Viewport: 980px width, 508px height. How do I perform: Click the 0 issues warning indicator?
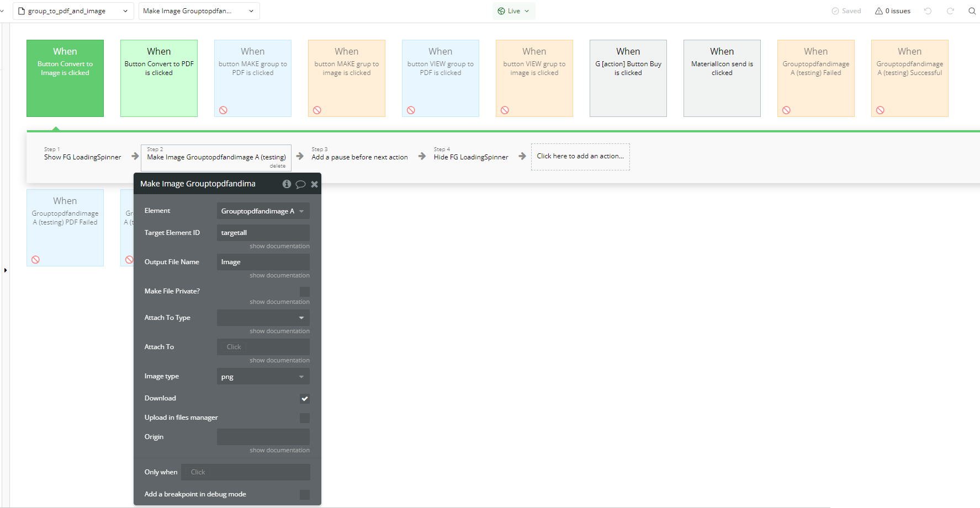pos(892,10)
